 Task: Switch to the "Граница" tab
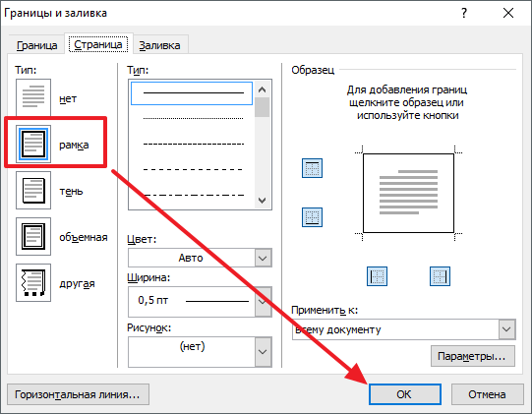coord(36,45)
